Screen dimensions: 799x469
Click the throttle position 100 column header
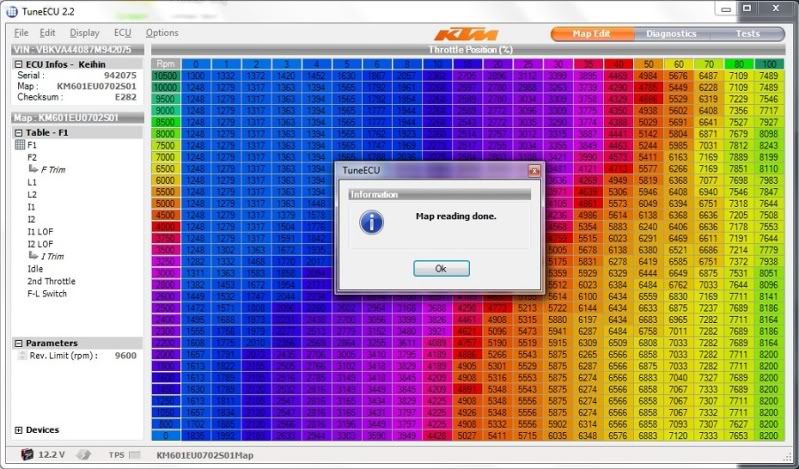click(768, 64)
